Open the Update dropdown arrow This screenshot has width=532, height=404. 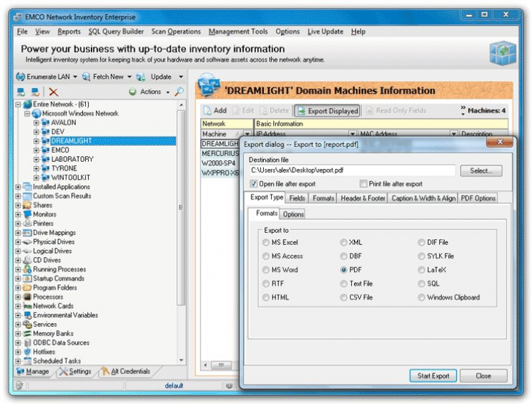coord(181,77)
